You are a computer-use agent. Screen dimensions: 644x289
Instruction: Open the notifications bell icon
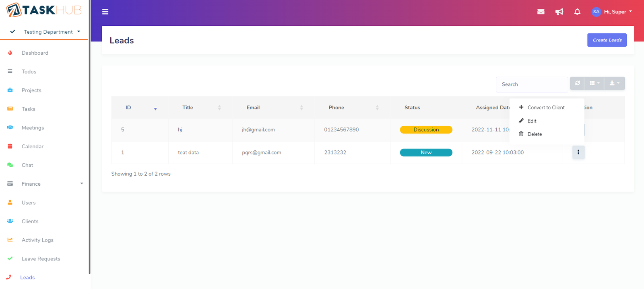[x=577, y=12]
